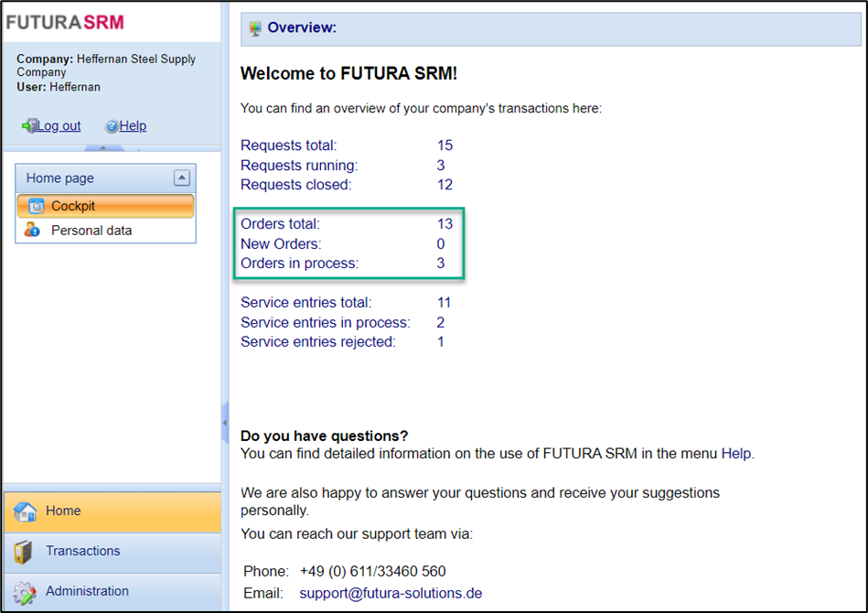Open the Administration section
This screenshot has width=868, height=613.
click(x=87, y=592)
